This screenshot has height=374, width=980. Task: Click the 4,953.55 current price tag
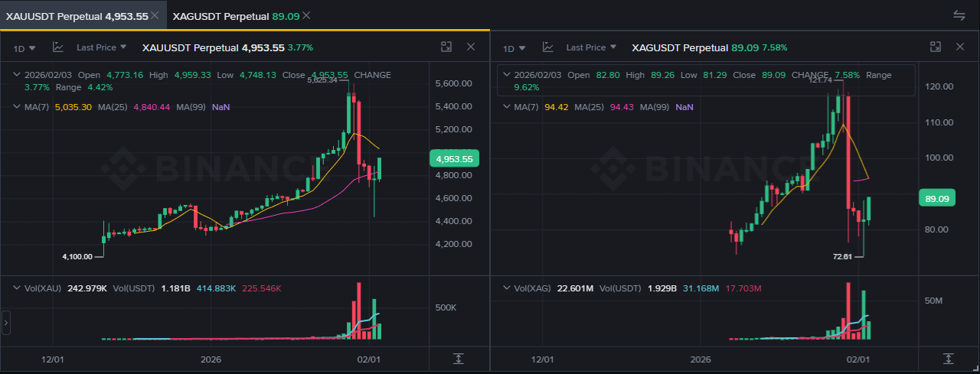tap(455, 159)
